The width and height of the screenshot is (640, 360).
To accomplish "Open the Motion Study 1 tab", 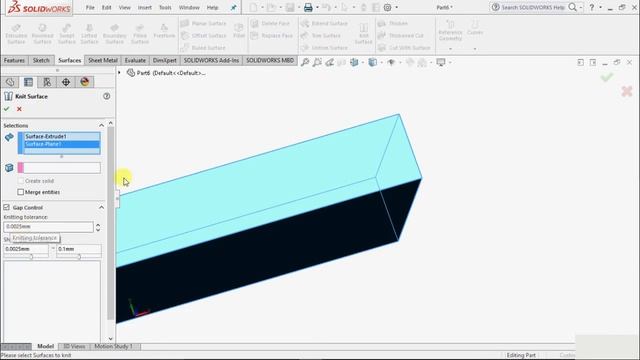I will 113,346.
